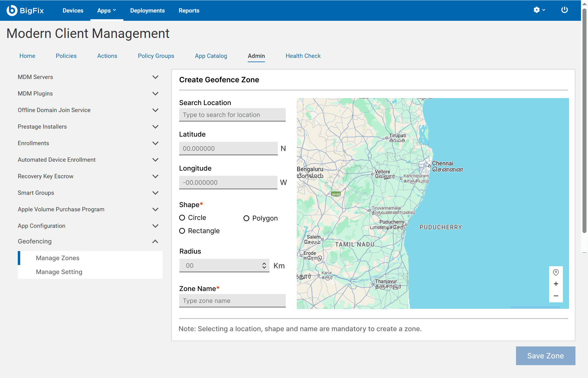Click Tirupati on the map
Image resolution: width=588 pixels, height=378 pixels.
398,136
